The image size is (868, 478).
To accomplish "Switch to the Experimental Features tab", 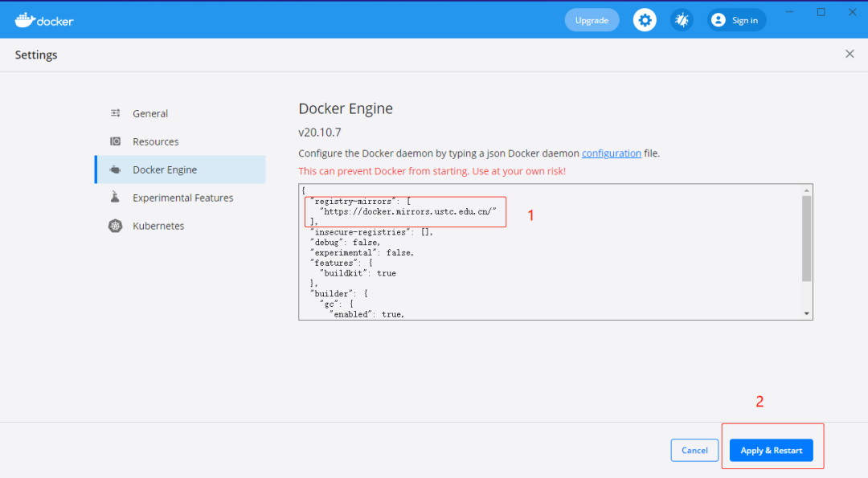I will pos(183,198).
